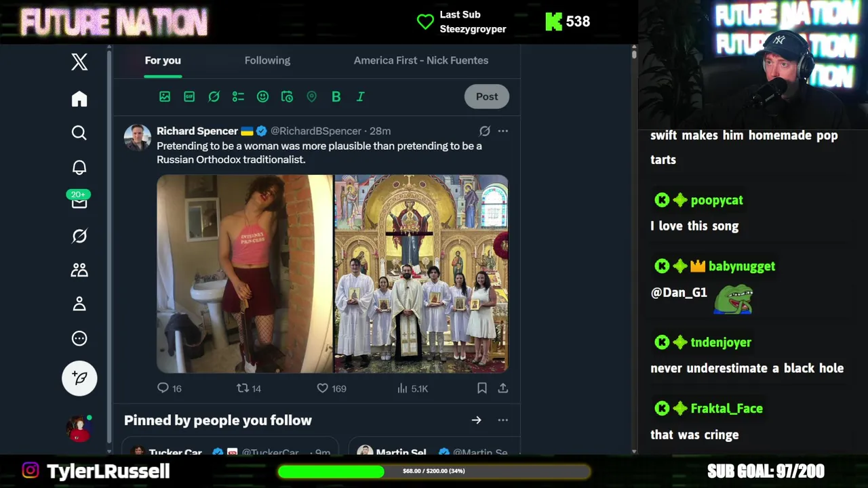Expand Pinned by people you follow arrow
This screenshot has height=488, width=868.
pyautogui.click(x=476, y=420)
